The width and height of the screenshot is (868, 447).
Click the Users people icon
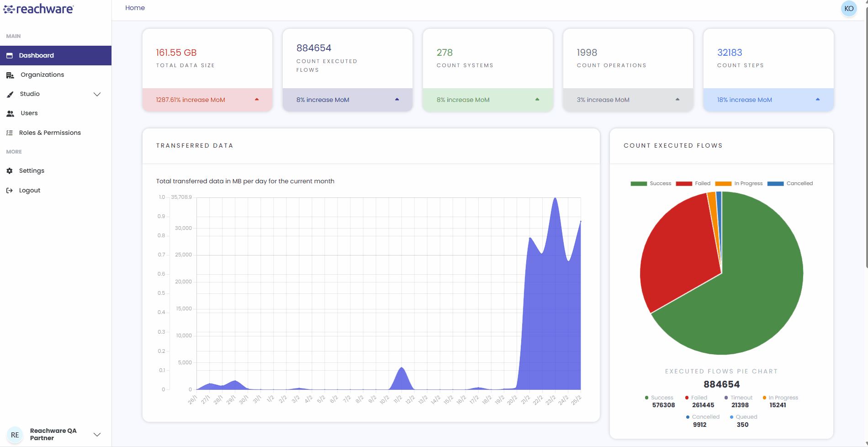click(10, 113)
